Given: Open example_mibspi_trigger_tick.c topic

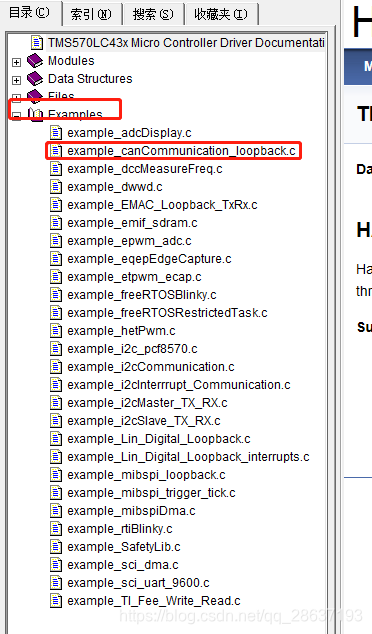Looking at the screenshot, I should 151,492.
